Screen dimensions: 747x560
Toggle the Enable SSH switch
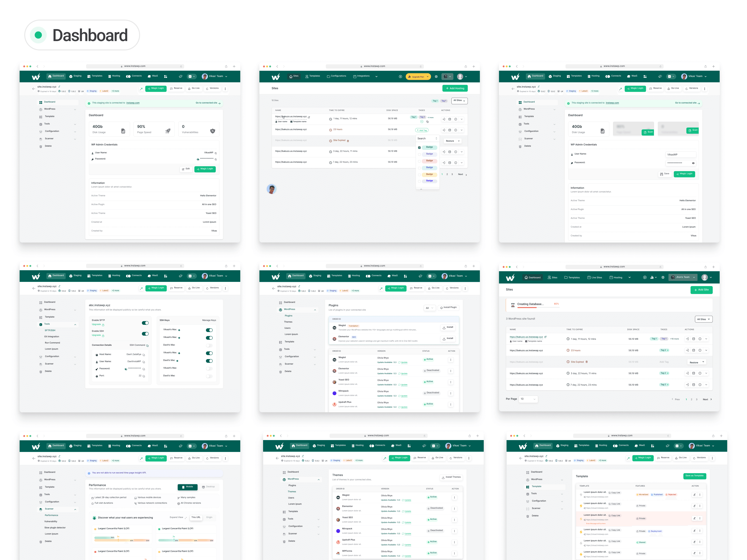[145, 334]
